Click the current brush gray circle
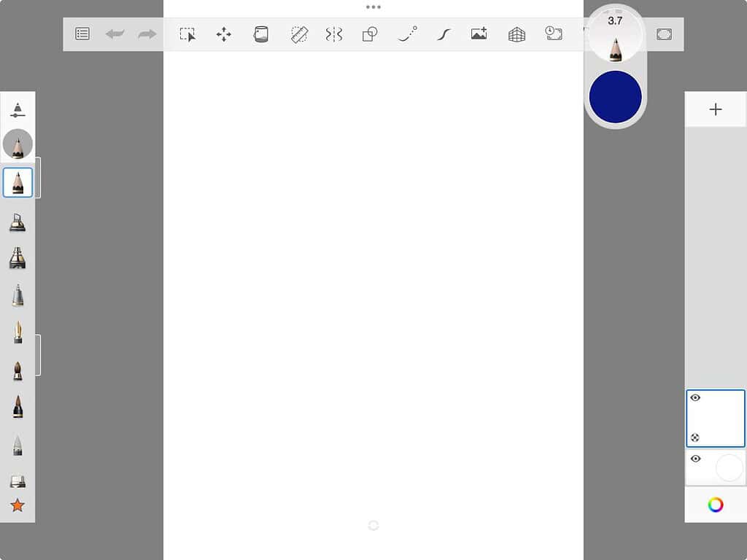This screenshot has height=560, width=747. (x=18, y=144)
